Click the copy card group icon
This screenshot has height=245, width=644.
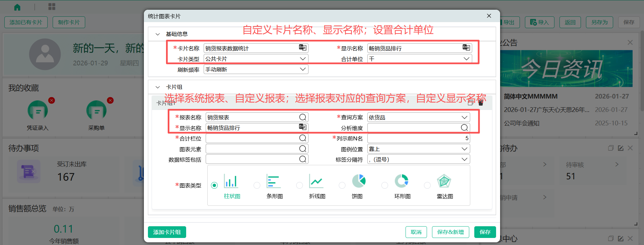[471, 103]
